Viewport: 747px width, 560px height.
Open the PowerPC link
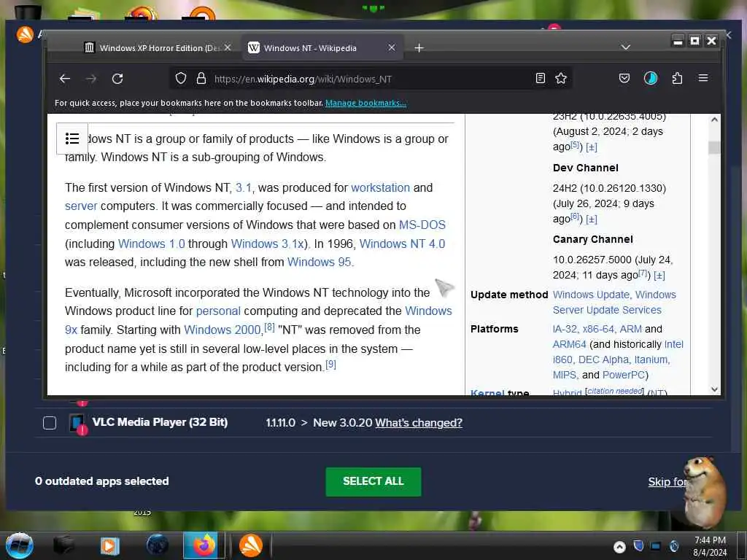click(x=624, y=375)
